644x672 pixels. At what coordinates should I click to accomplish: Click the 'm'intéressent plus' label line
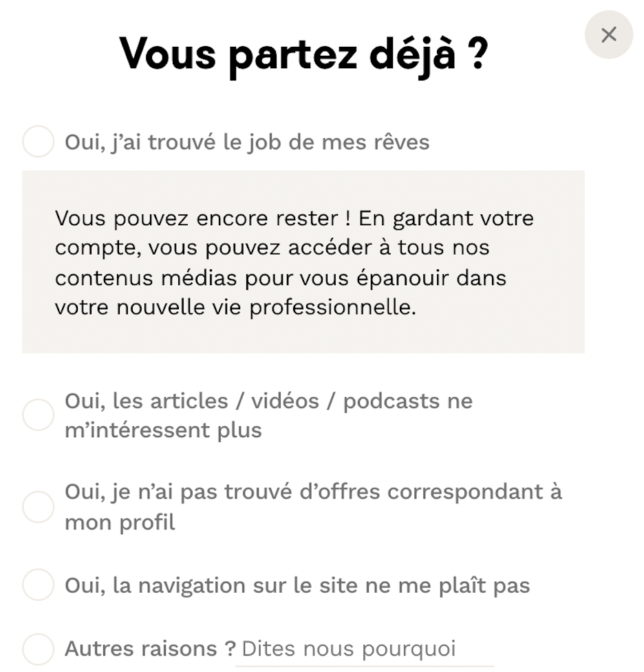click(163, 430)
